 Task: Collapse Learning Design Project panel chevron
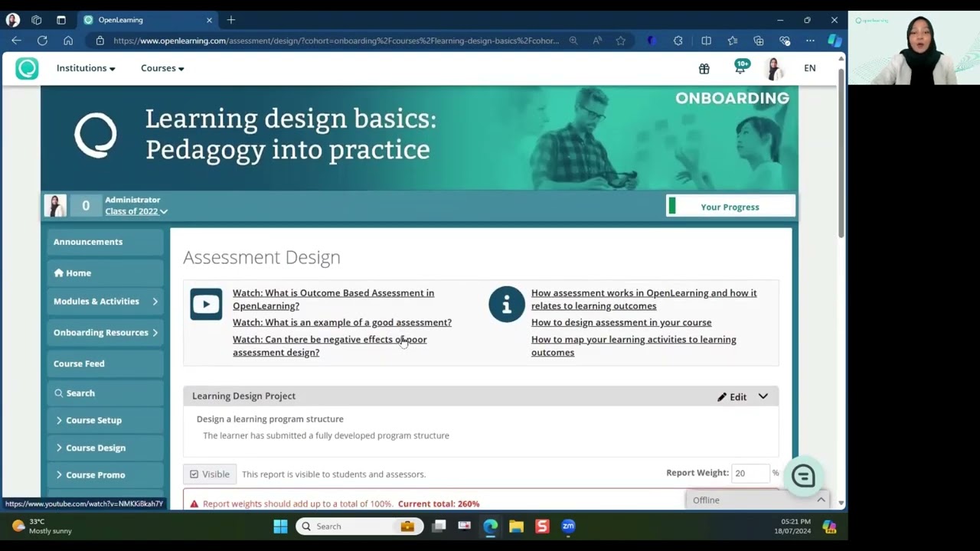763,396
